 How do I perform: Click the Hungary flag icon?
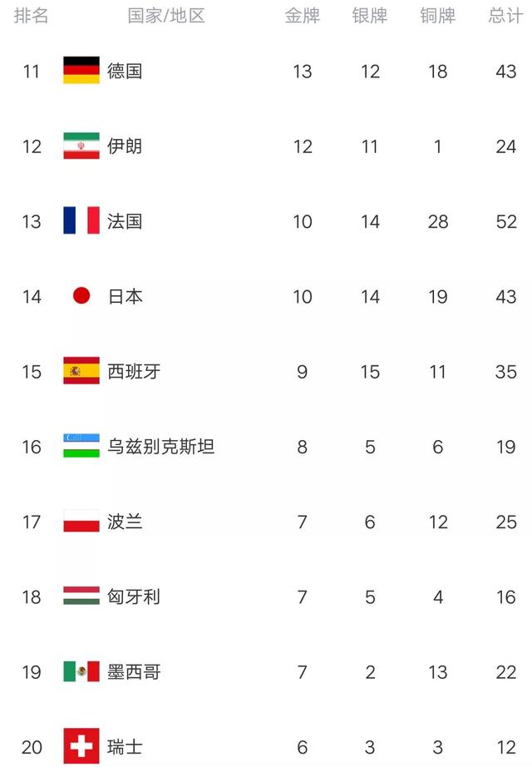81,596
